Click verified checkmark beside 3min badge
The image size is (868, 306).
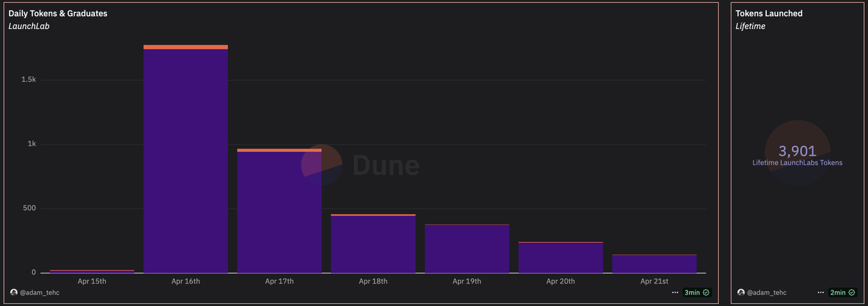706,292
